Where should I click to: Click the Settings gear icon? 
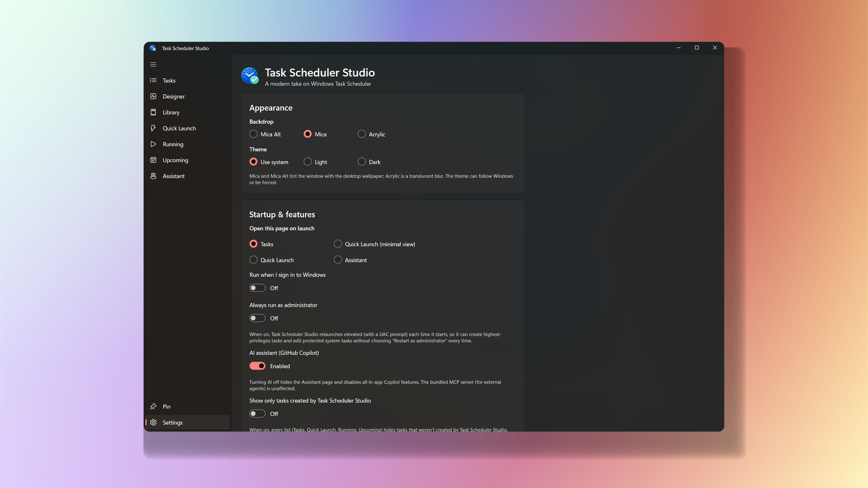click(153, 422)
